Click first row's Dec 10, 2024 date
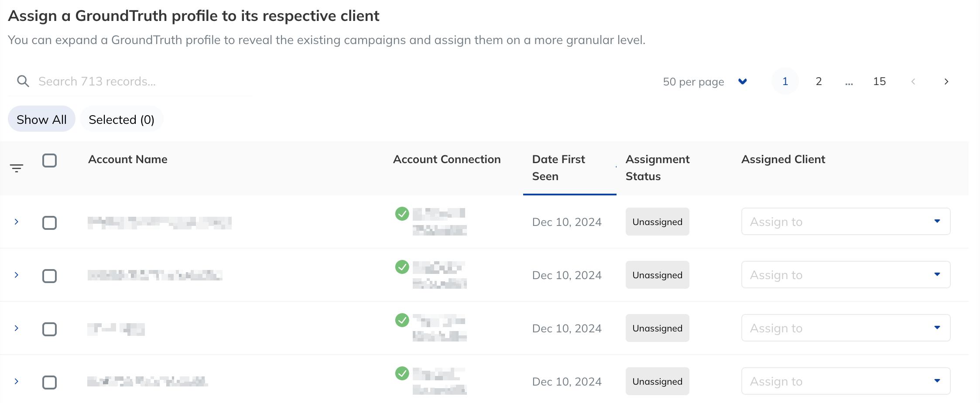980x403 pixels. [x=567, y=222]
